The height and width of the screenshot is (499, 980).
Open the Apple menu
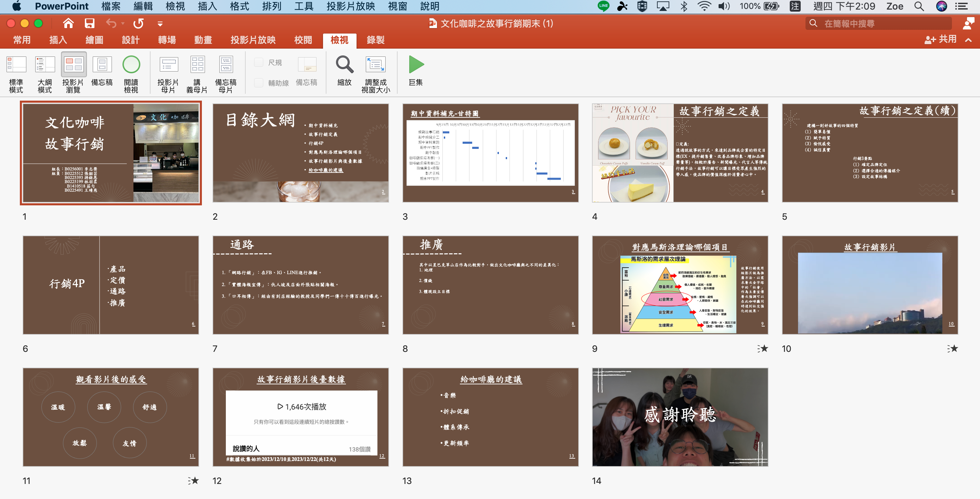(17, 6)
